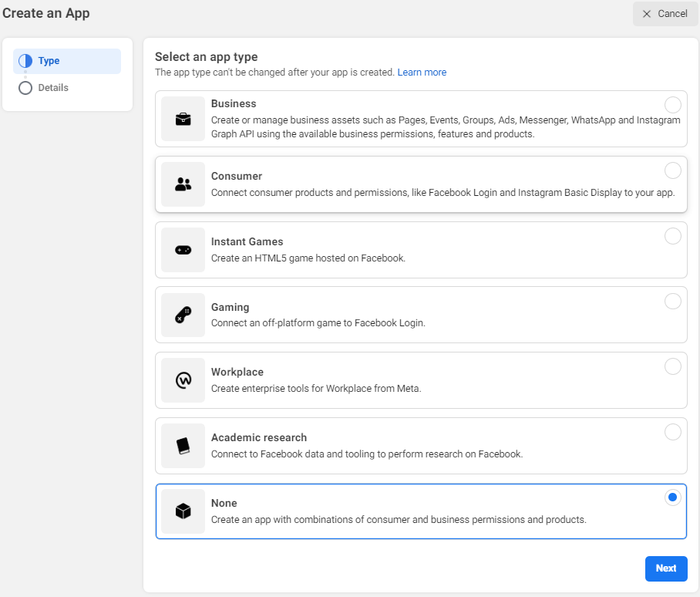The image size is (700, 597).
Task: Select the Workplace radio button
Action: pyautogui.click(x=672, y=366)
